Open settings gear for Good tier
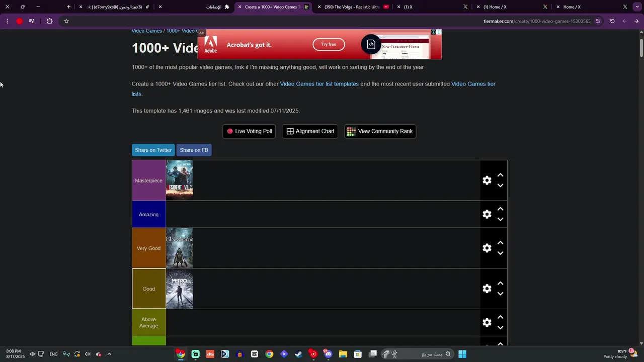This screenshot has width=644, height=362. point(487,289)
